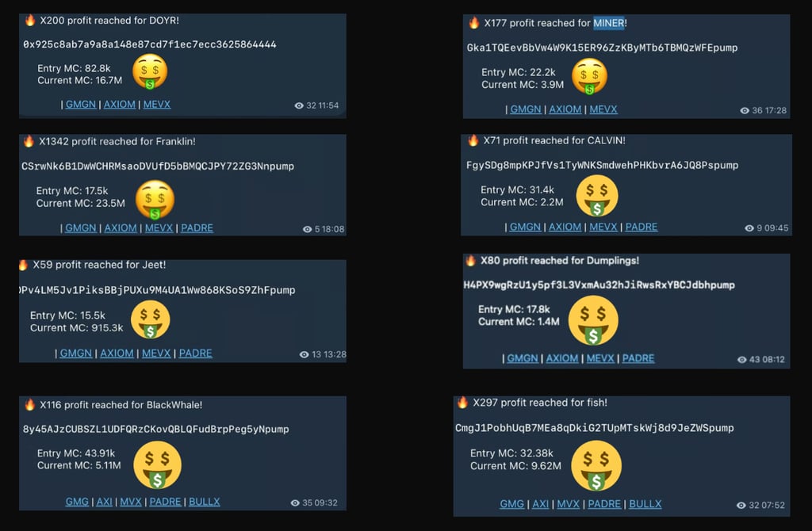This screenshot has height=531, width=812.
Task: Open PADRE link in Franklin message
Action: pos(197,228)
